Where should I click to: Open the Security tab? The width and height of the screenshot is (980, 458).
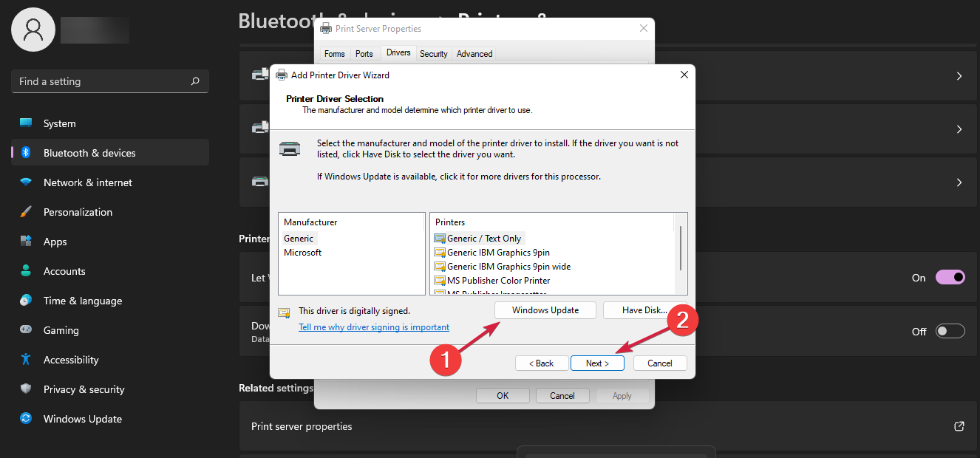pos(434,53)
